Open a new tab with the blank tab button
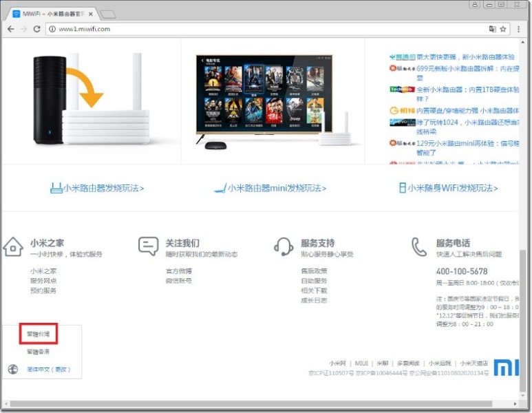Screen dimensions: 532x413 click(x=108, y=14)
